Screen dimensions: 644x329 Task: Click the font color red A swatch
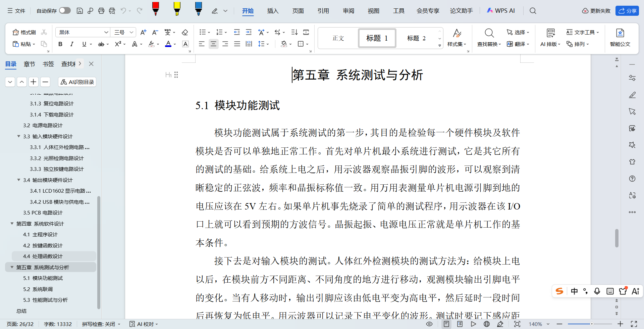[168, 44]
